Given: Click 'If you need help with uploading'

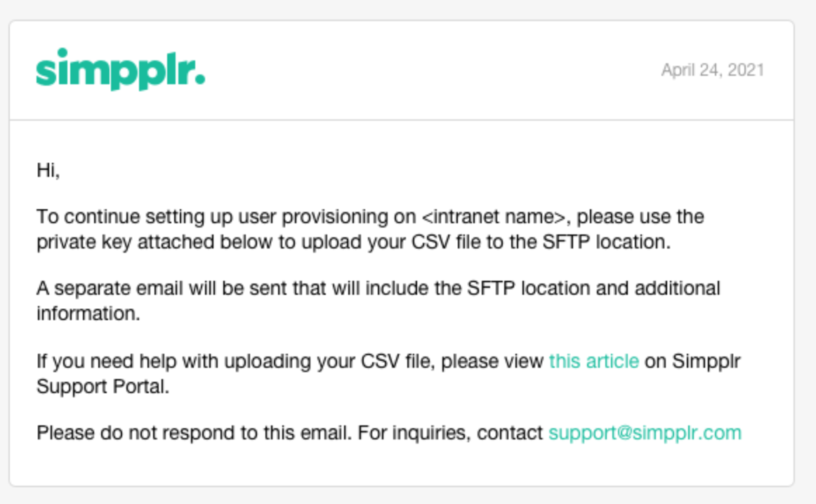Looking at the screenshot, I should (172, 362).
